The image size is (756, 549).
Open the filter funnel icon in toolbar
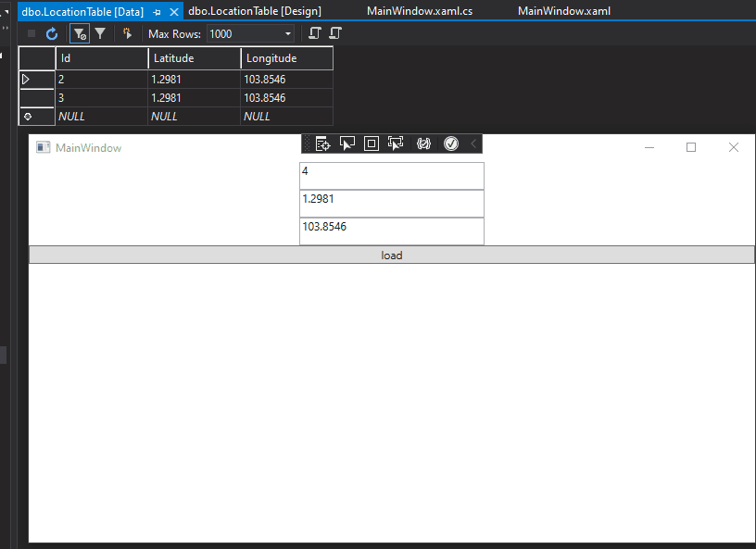[100, 33]
